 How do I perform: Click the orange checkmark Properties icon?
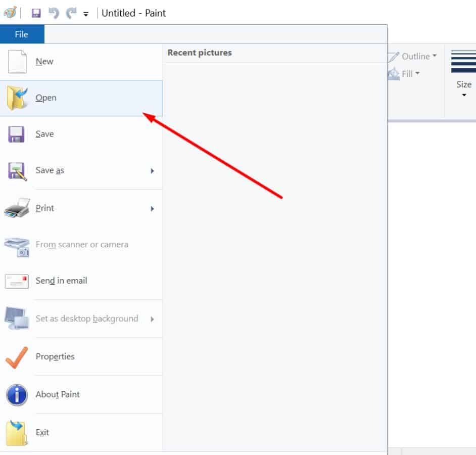coord(17,357)
